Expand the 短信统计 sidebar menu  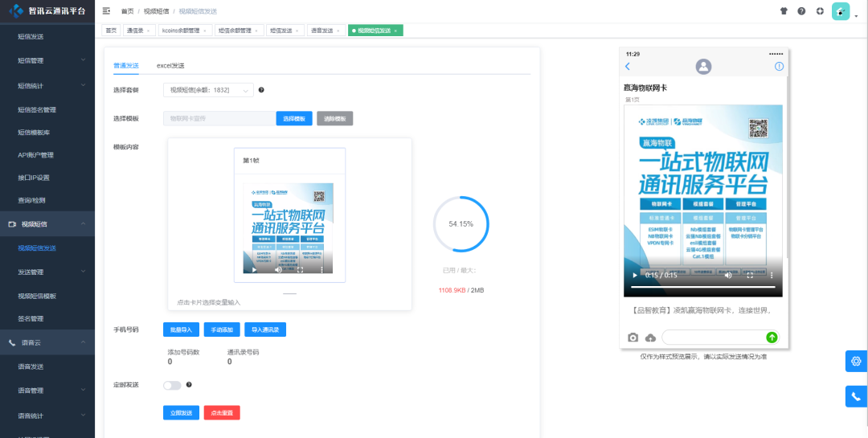(47, 86)
